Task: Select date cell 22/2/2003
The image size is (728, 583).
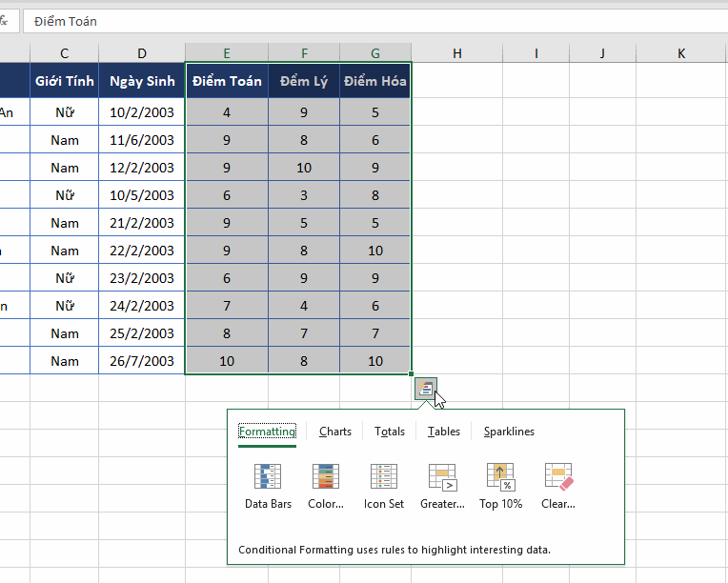Action: [x=142, y=251]
